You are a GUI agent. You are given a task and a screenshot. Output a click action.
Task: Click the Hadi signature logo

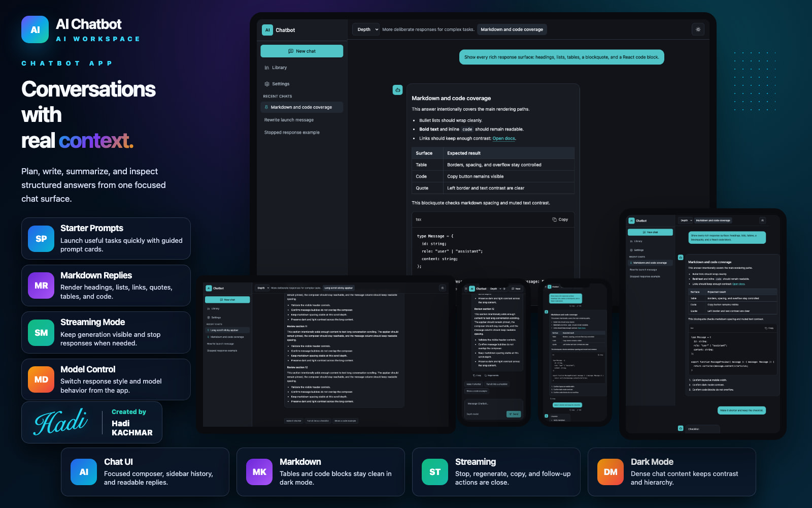[x=61, y=422]
